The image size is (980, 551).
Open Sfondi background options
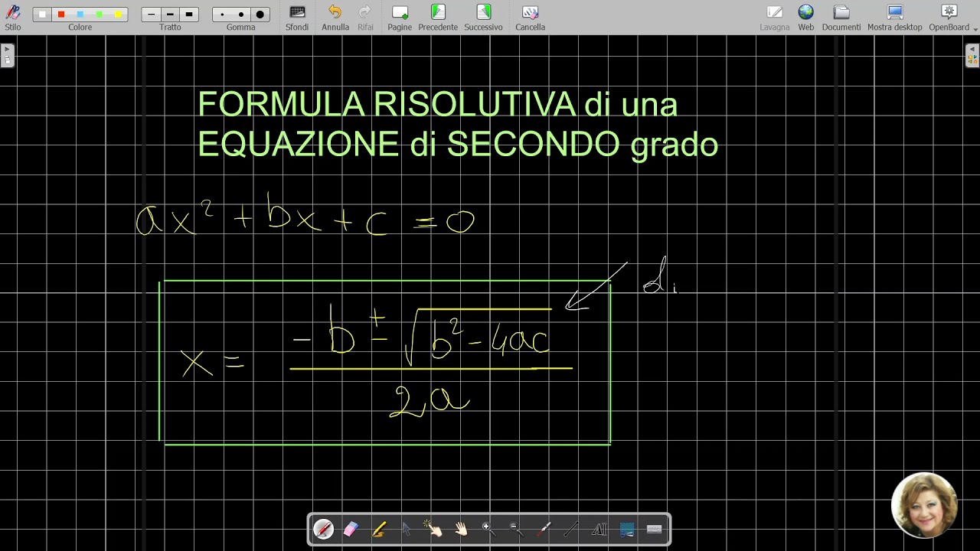pyautogui.click(x=297, y=17)
